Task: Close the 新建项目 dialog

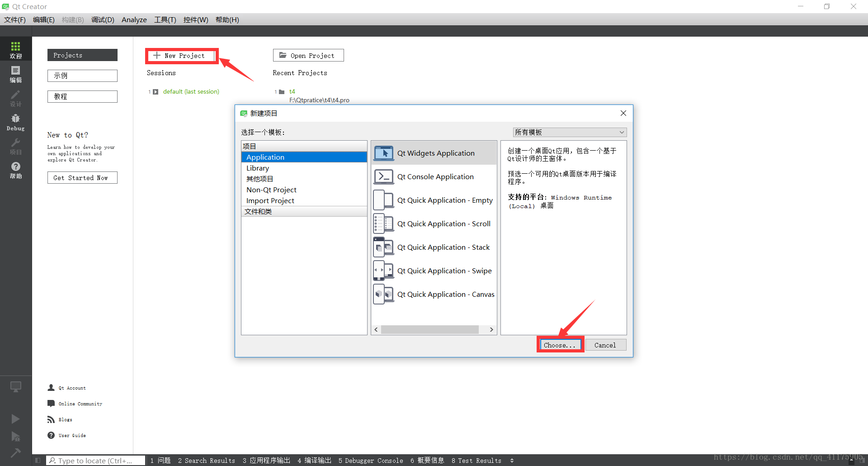Action: click(x=623, y=113)
